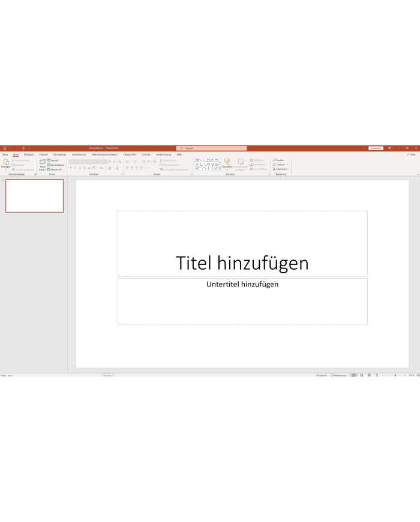Open the Layout dropdown
Image resolution: width=420 pixels, height=522 pixels.
(x=53, y=160)
